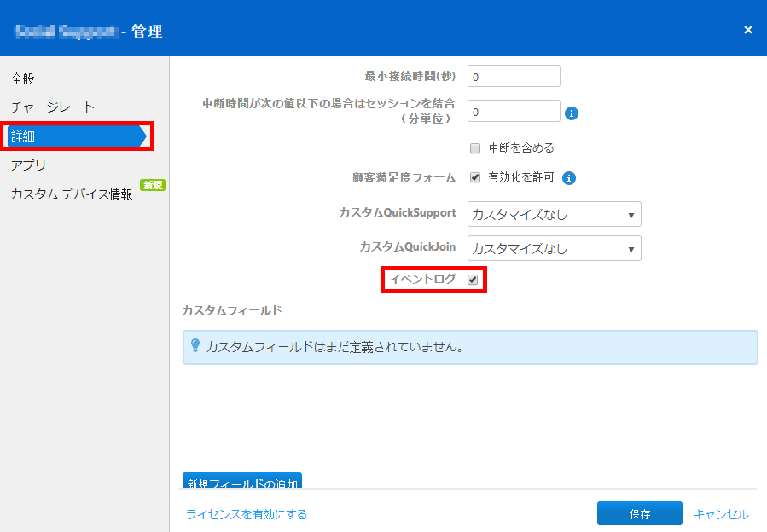Click the キャンセル link

point(721,514)
